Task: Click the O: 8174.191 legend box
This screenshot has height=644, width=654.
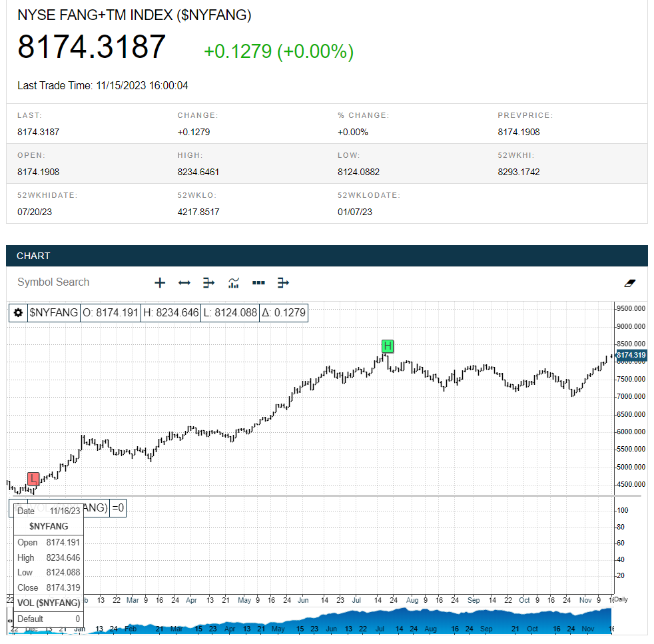Action: tap(110, 312)
